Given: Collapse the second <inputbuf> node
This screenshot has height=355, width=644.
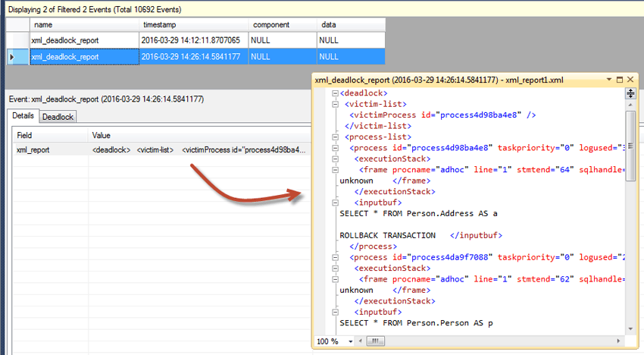Looking at the screenshot, I should click(x=335, y=313).
